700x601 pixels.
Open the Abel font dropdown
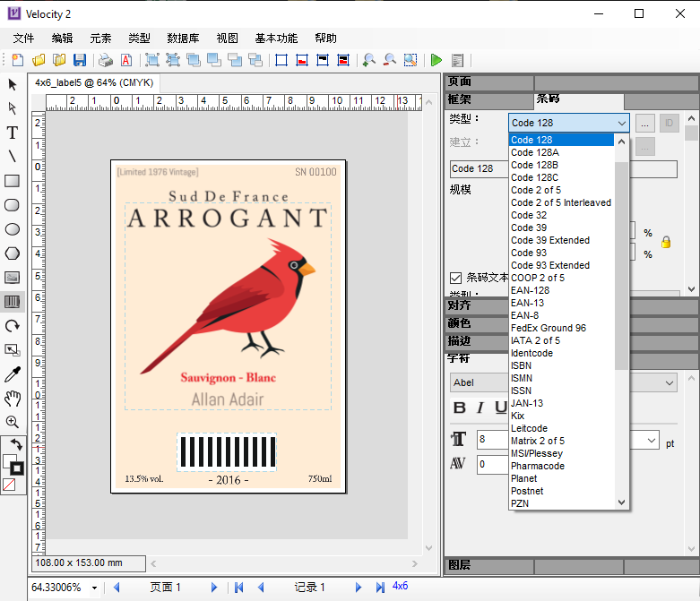[x=669, y=383]
